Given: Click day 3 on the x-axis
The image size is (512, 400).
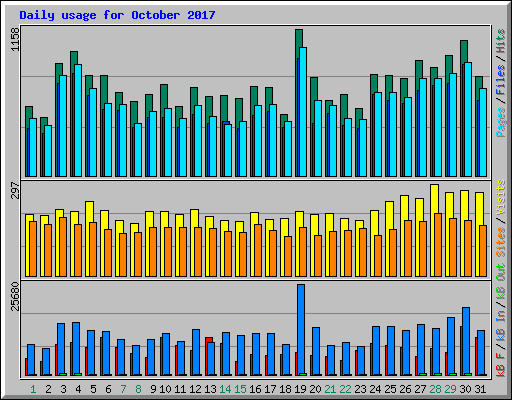Looking at the screenshot, I should coord(63,389).
